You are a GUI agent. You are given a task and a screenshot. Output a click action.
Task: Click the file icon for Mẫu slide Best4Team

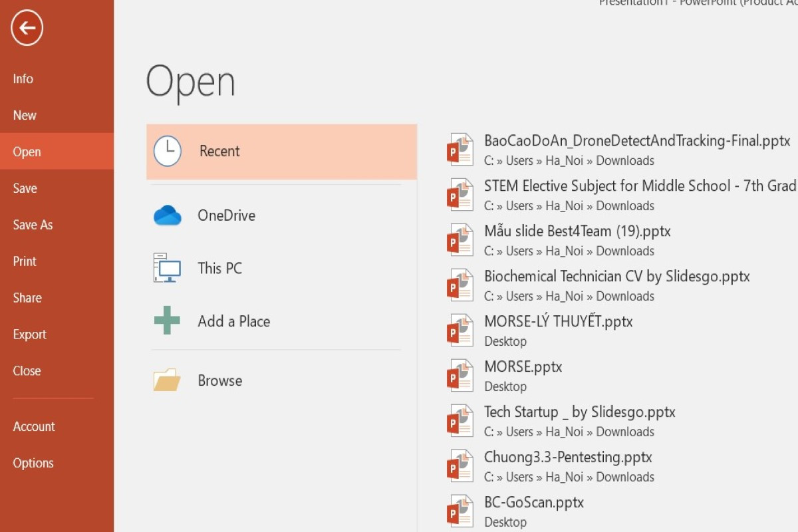click(460, 240)
